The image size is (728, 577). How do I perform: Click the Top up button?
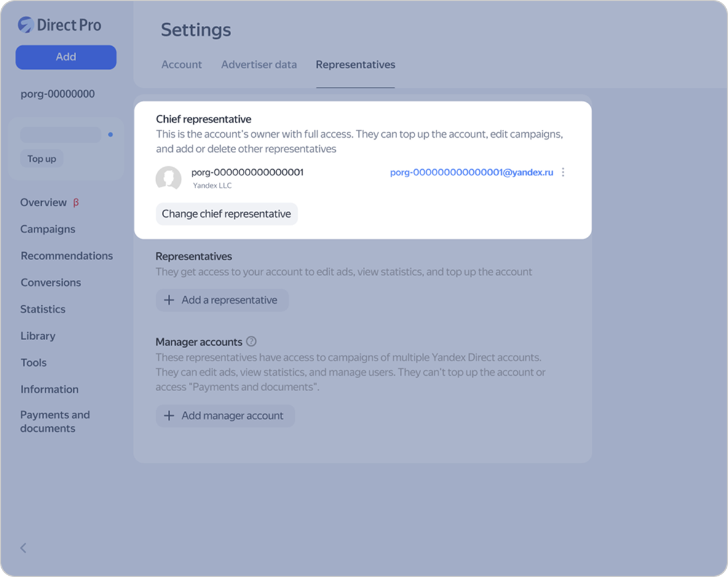pyautogui.click(x=42, y=159)
